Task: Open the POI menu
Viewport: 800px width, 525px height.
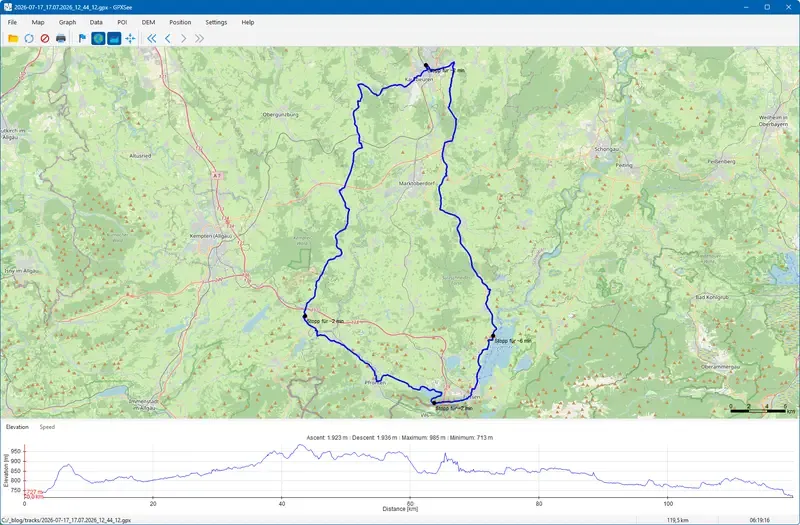Action: 122,22
